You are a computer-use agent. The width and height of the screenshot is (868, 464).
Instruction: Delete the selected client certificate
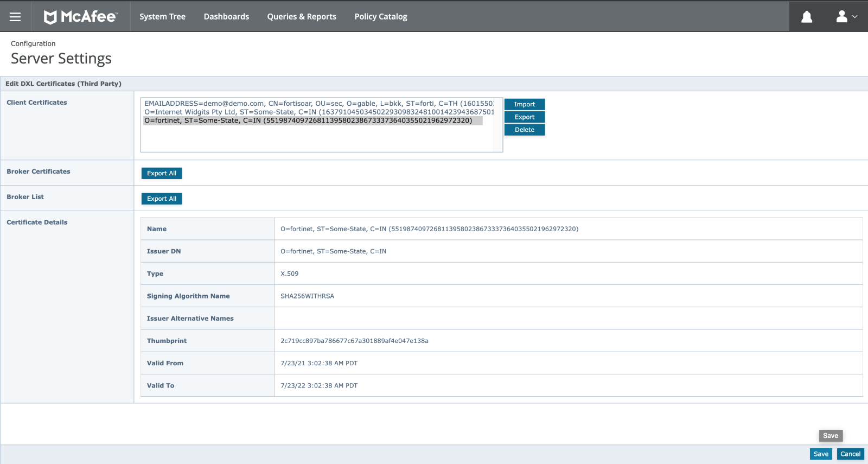524,130
